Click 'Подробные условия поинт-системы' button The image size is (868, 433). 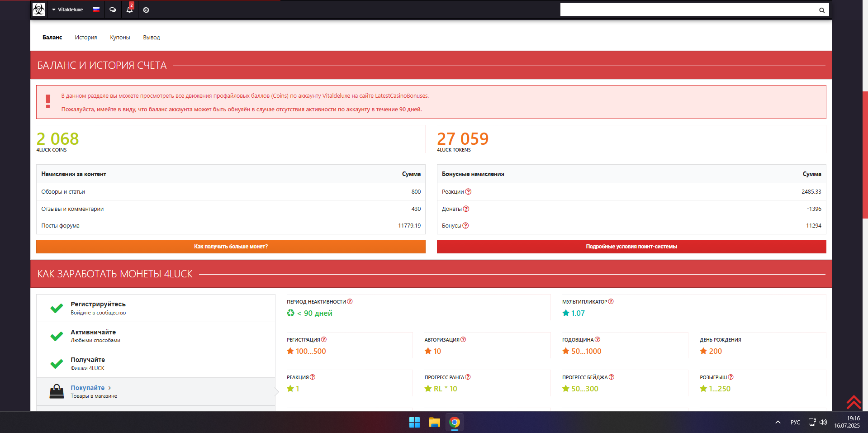631,247
